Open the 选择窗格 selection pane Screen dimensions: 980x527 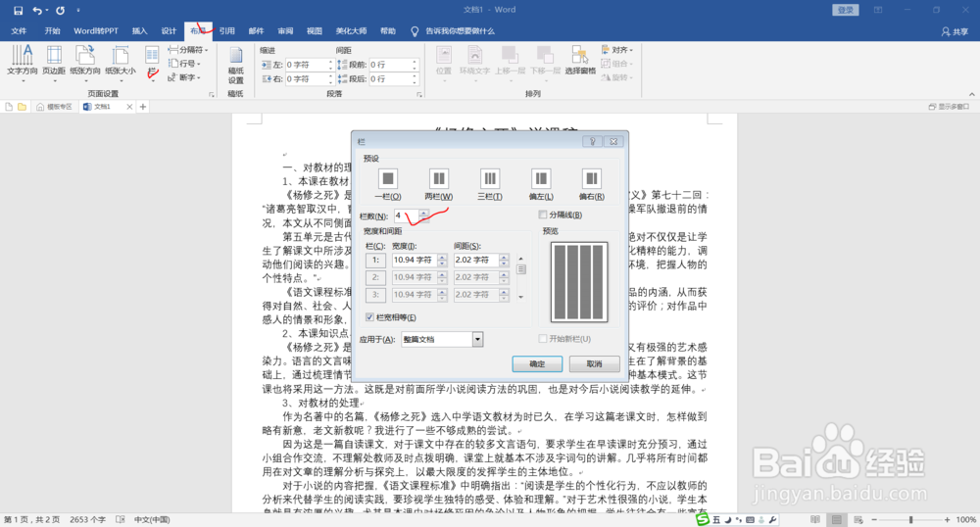(580, 61)
